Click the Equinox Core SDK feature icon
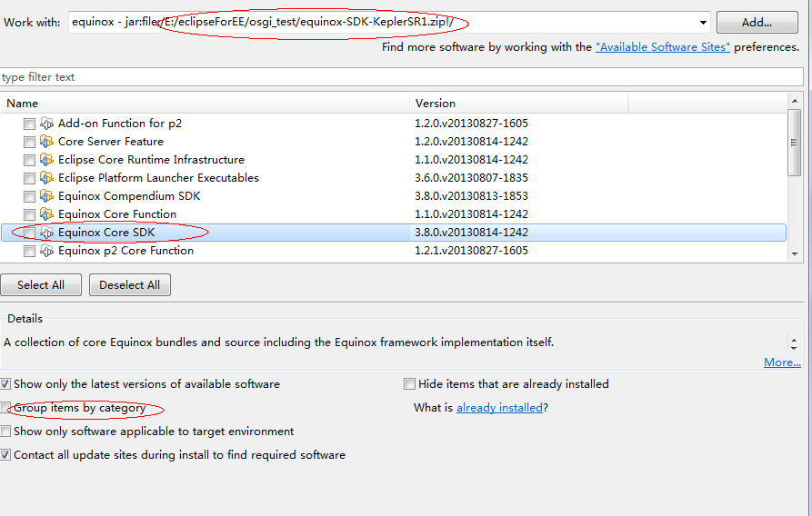 click(x=47, y=233)
